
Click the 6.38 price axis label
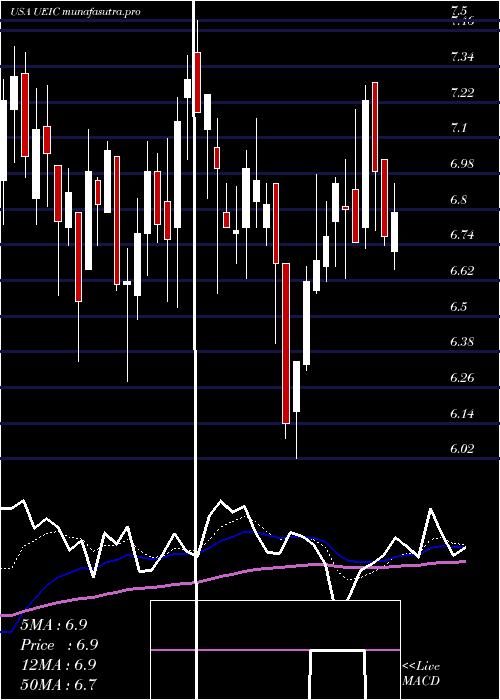(462, 342)
